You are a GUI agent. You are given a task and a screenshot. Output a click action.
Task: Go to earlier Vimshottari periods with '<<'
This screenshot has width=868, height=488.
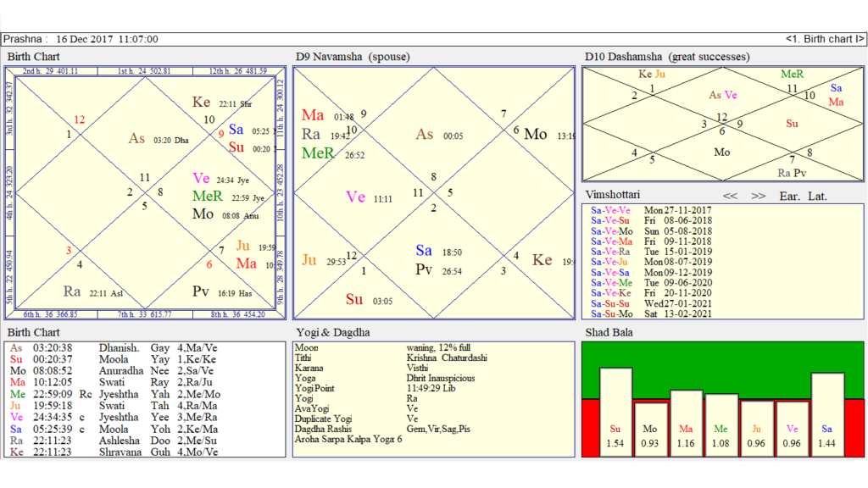[730, 197]
